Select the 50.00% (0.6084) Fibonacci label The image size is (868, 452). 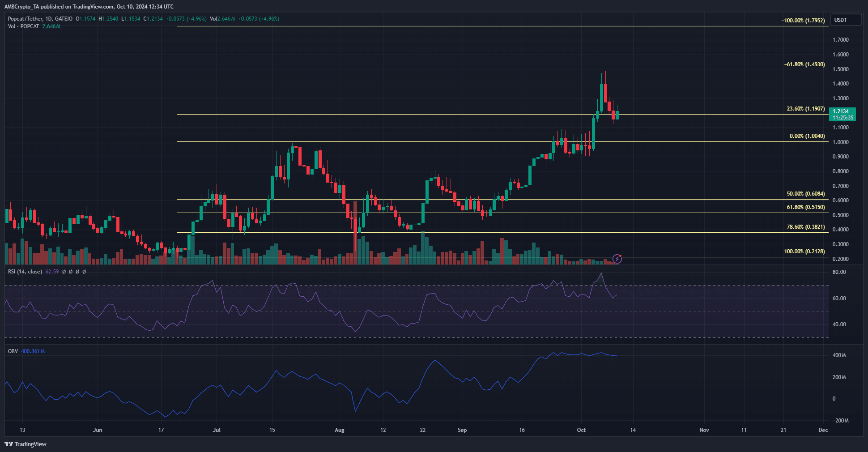coord(806,194)
